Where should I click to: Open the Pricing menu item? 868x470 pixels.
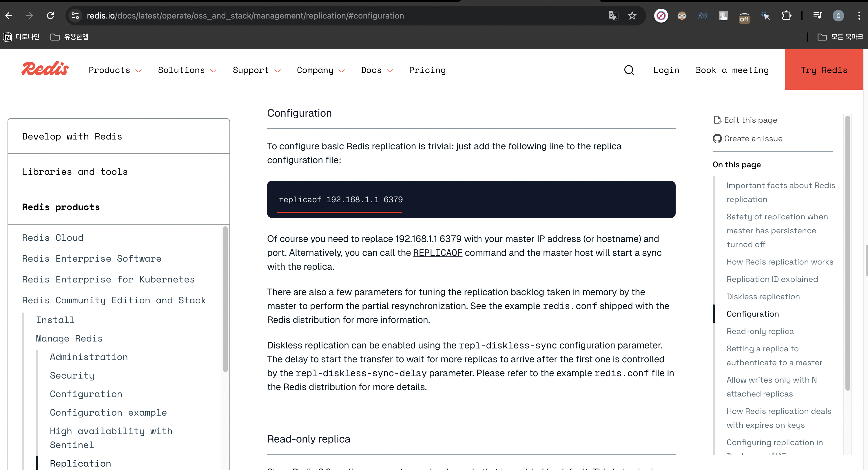click(x=427, y=70)
